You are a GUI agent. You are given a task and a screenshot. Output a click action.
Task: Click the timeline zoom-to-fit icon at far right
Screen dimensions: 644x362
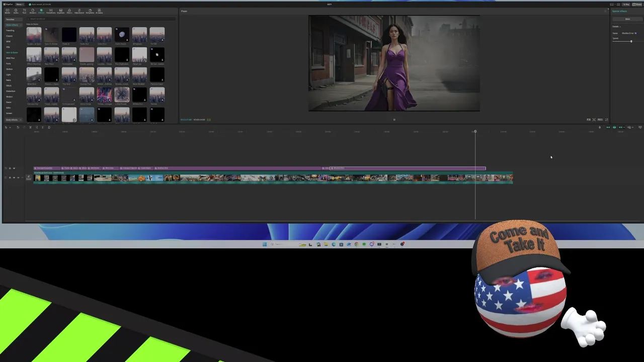(640, 127)
